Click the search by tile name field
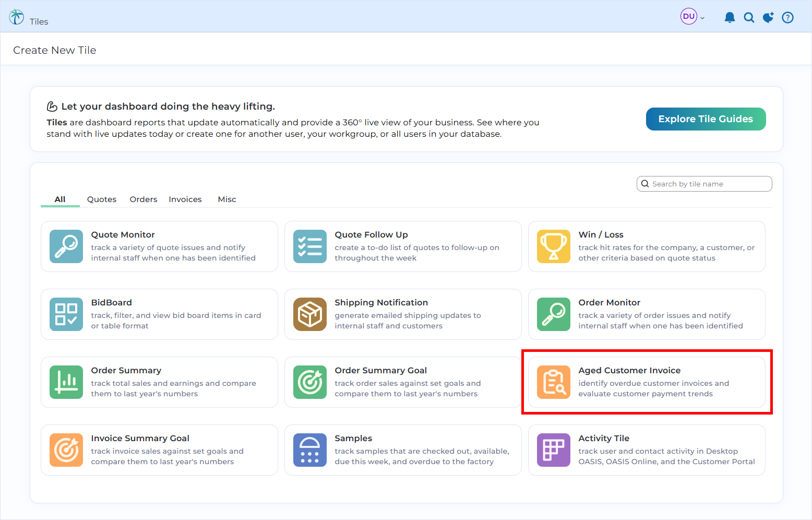Viewport: 812px width, 520px height. pos(704,183)
